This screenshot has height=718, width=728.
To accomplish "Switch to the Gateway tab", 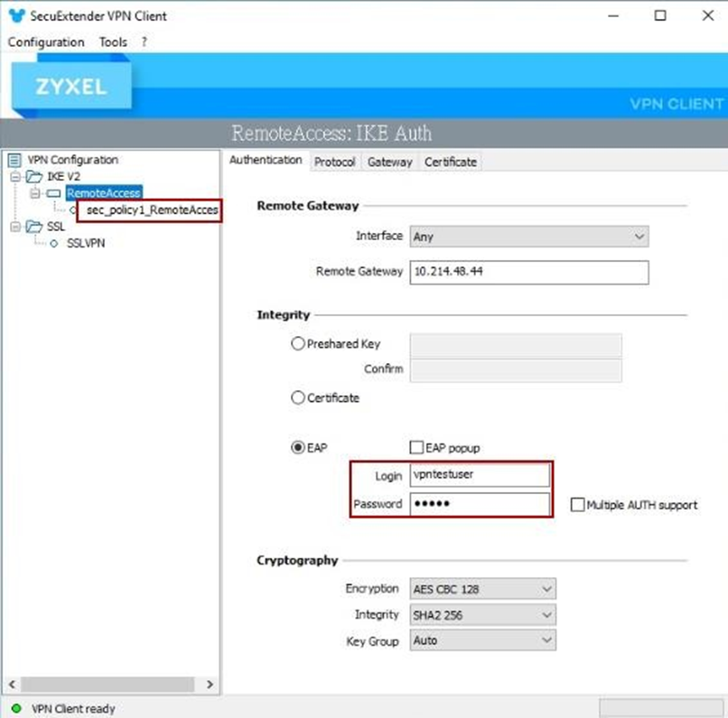I will pos(389,162).
